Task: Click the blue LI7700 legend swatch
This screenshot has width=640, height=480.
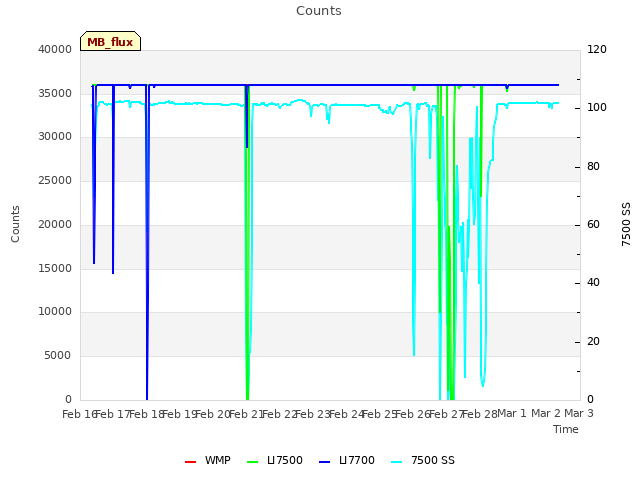Action: point(324,462)
